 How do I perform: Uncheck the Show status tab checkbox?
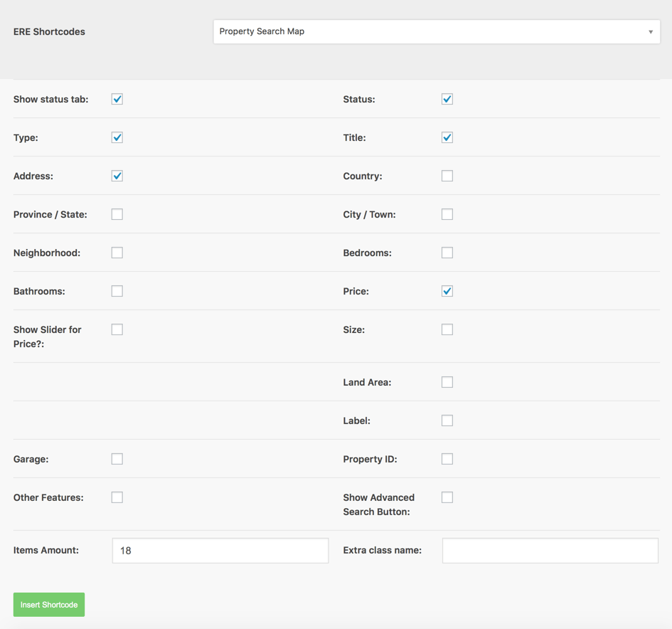pyautogui.click(x=117, y=99)
